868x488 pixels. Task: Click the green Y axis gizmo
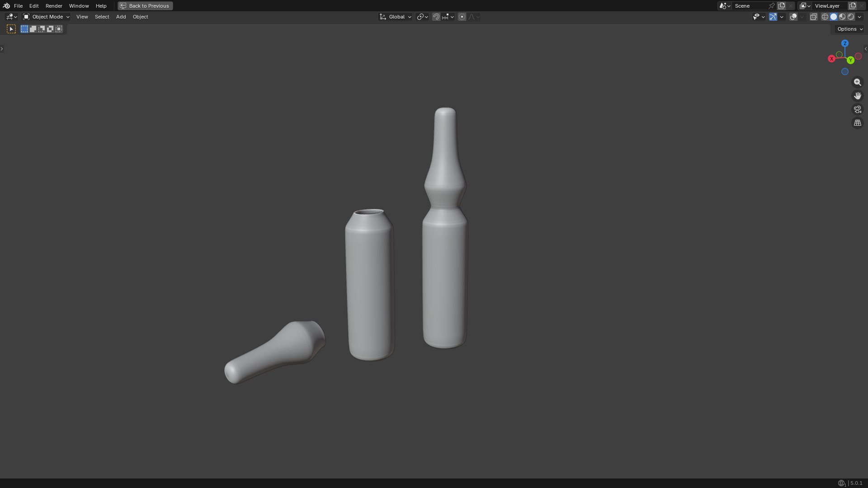click(850, 60)
